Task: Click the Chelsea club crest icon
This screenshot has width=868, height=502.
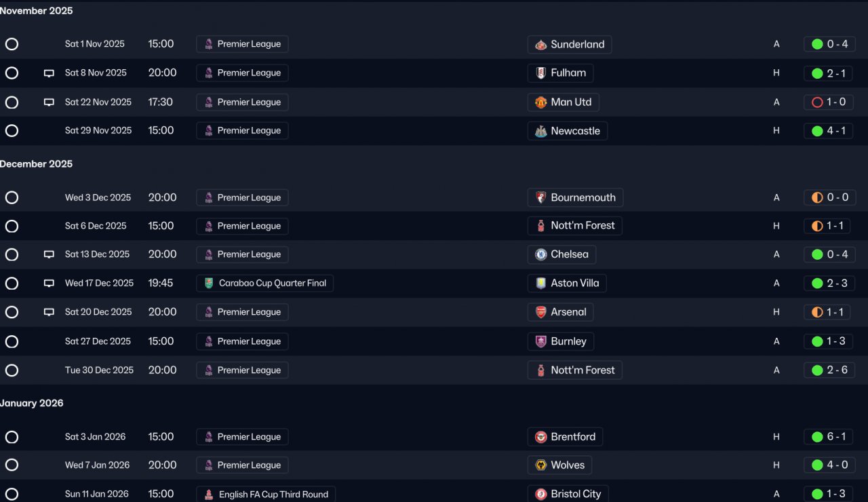Action: point(540,254)
